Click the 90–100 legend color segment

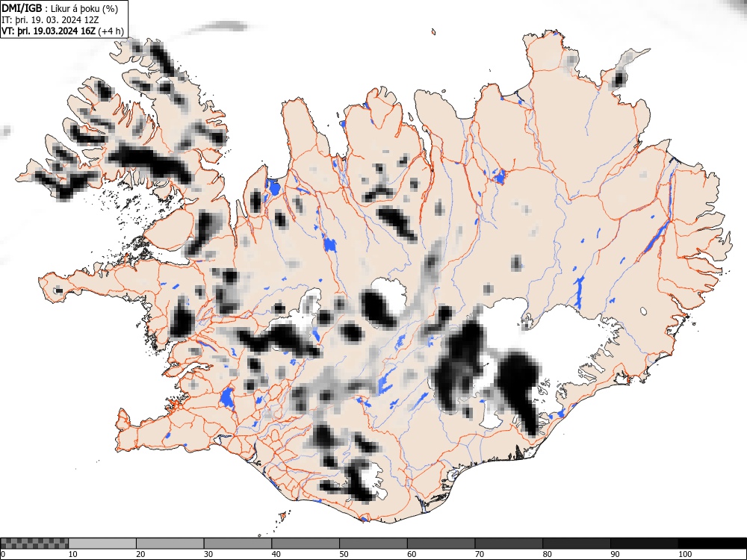click(x=644, y=544)
